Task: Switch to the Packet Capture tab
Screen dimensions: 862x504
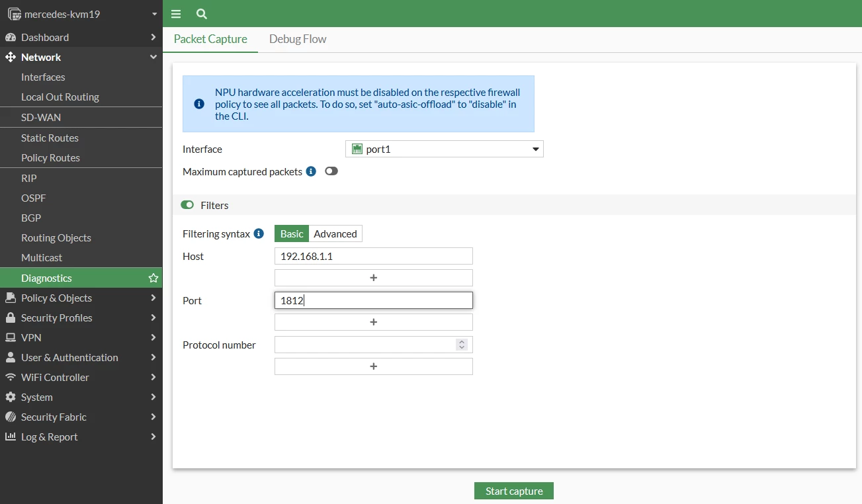Action: pos(210,39)
